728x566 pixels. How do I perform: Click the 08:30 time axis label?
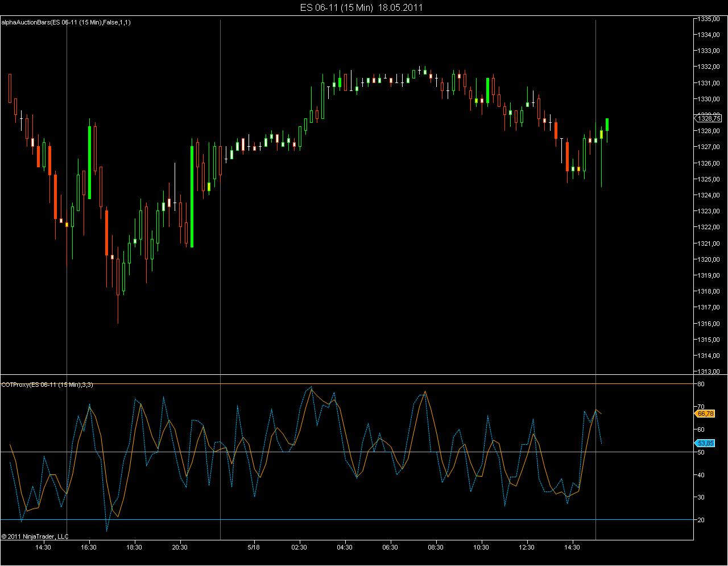coord(436,547)
